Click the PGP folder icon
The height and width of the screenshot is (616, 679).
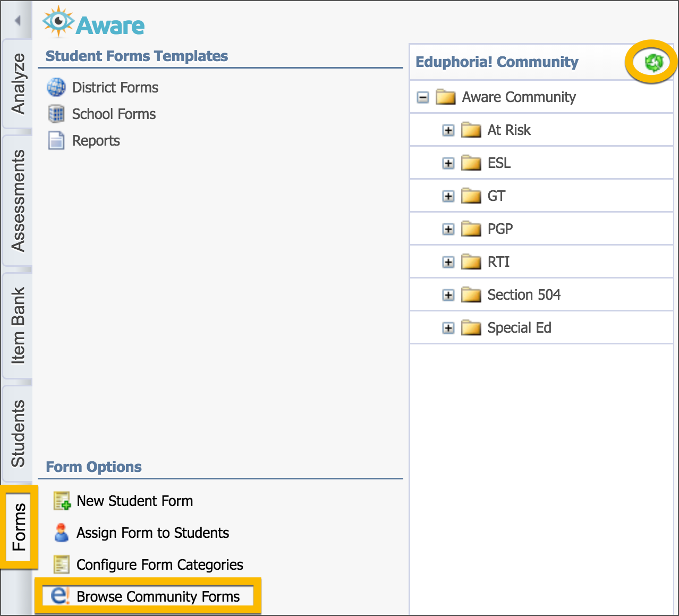(x=471, y=229)
